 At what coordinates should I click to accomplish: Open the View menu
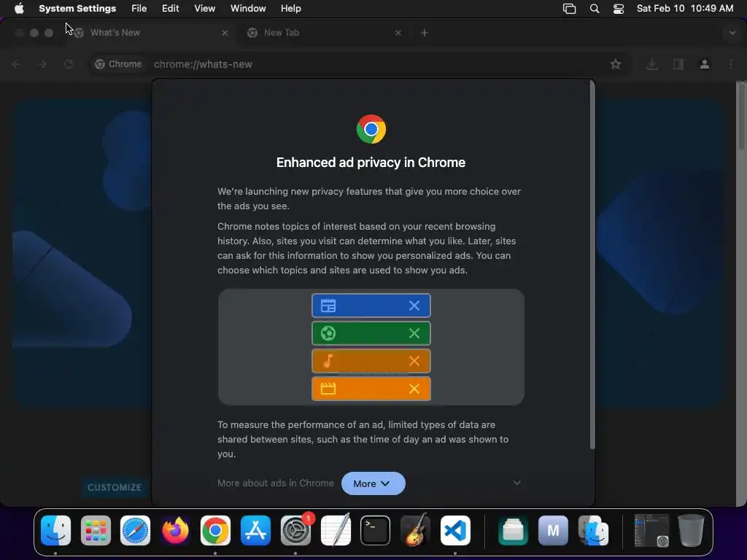204,9
